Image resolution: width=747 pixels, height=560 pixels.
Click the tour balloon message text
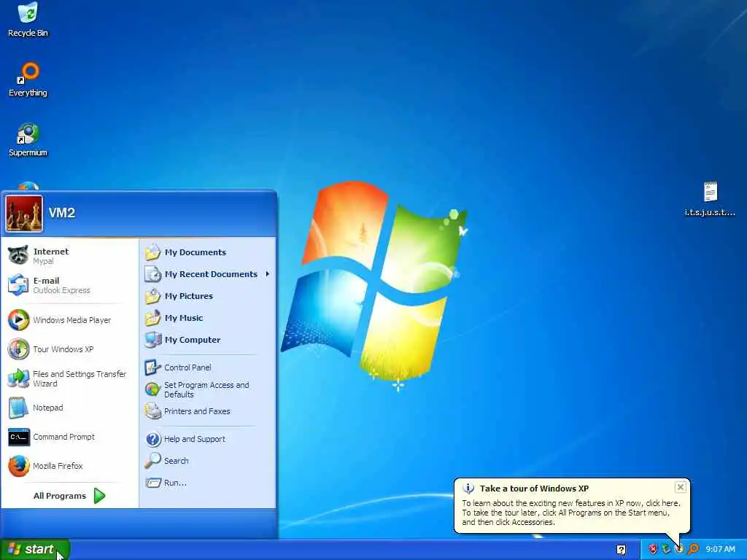coord(570,513)
